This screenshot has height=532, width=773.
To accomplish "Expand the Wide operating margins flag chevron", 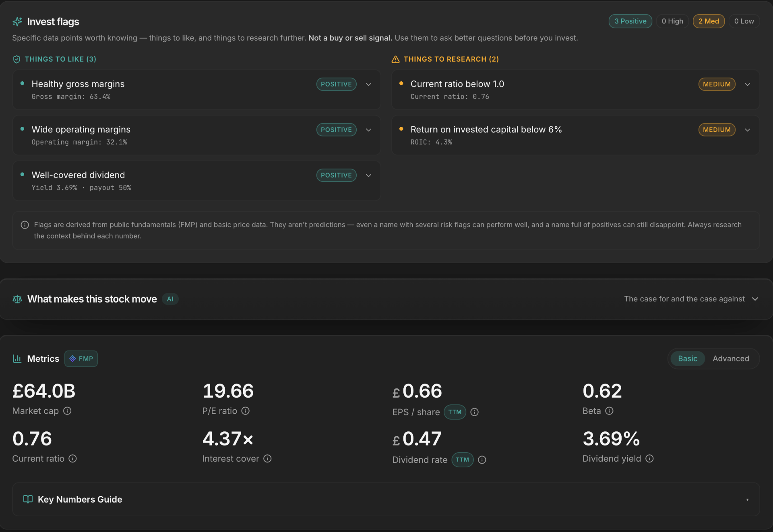I will pos(368,130).
